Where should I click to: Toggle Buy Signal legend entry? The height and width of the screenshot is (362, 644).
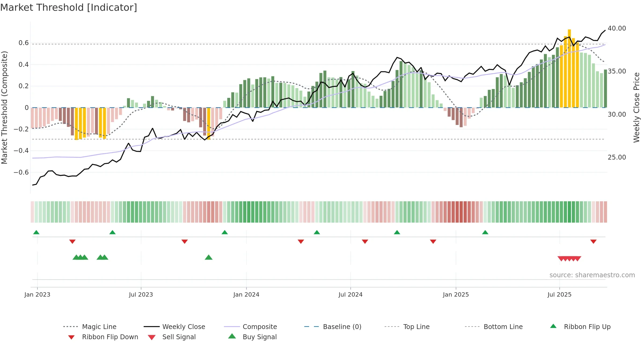click(252, 337)
